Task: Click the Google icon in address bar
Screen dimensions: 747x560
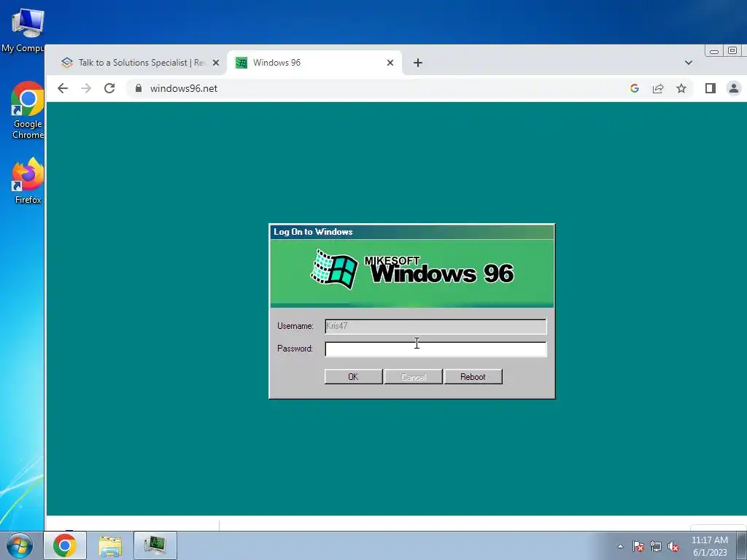Action: tap(635, 88)
